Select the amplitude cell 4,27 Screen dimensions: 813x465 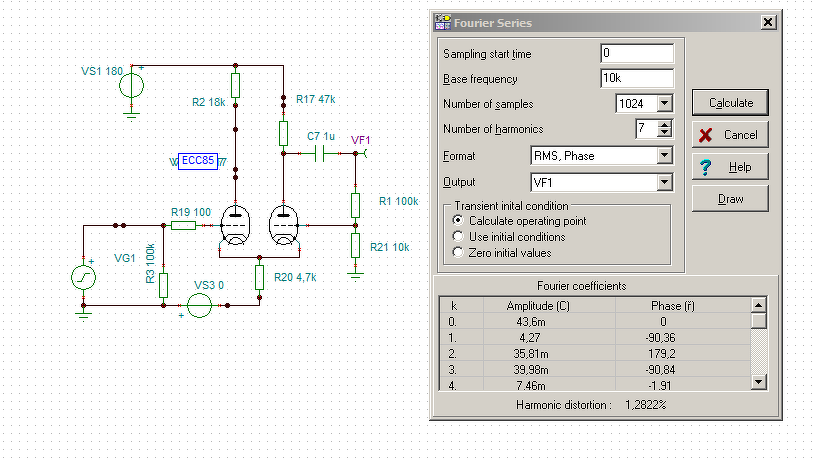point(530,338)
